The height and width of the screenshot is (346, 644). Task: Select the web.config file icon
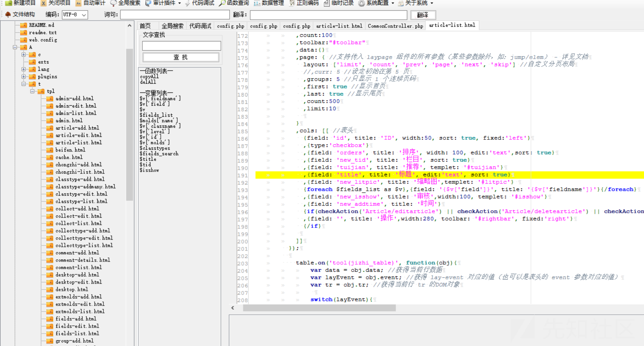[23, 40]
